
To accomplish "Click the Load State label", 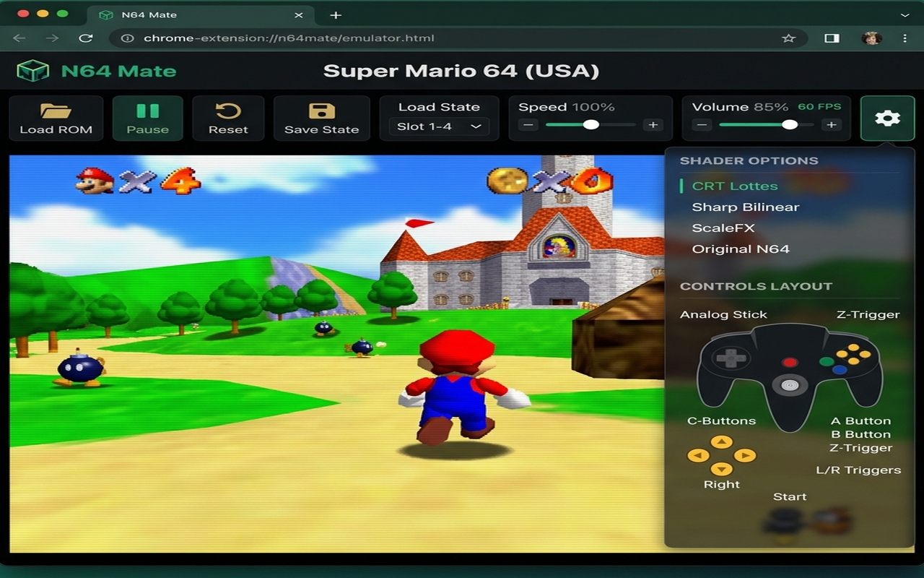I will [439, 107].
